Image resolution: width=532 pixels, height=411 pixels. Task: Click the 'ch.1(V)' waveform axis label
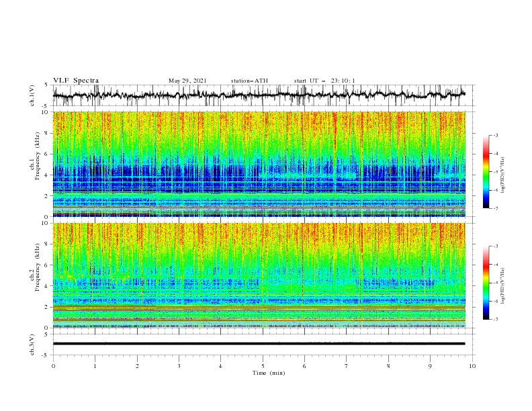pos(32,95)
